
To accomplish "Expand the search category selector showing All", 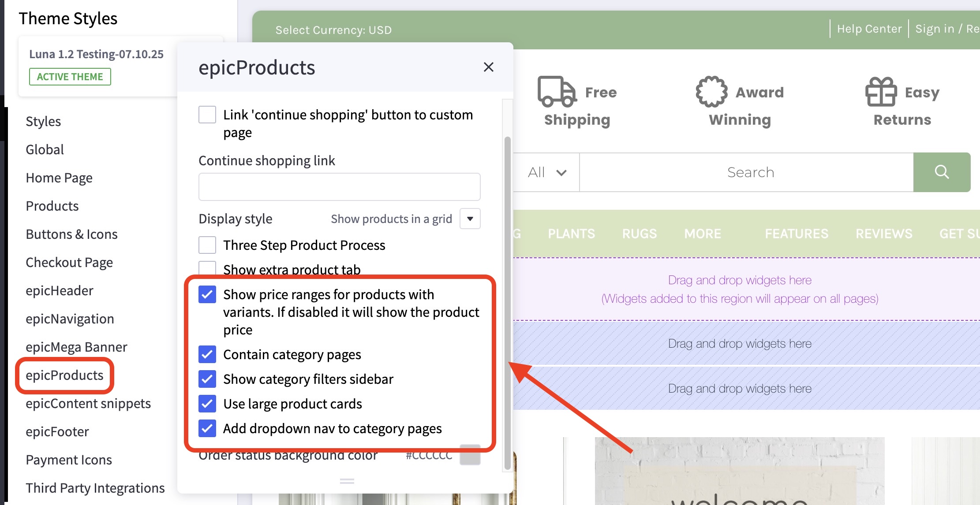I will click(547, 172).
